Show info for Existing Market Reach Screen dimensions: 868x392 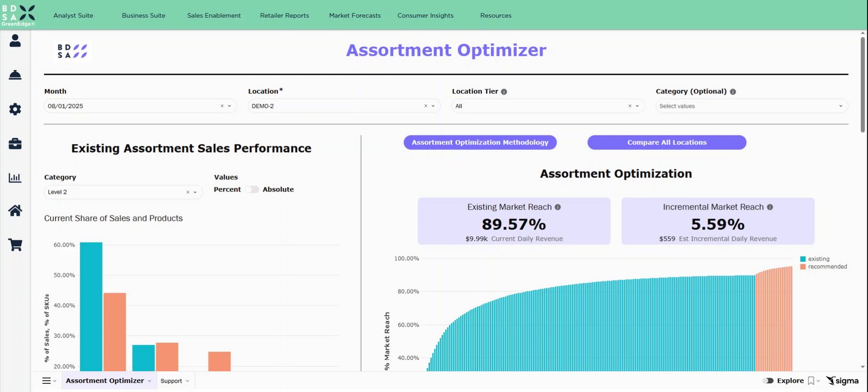tap(557, 207)
